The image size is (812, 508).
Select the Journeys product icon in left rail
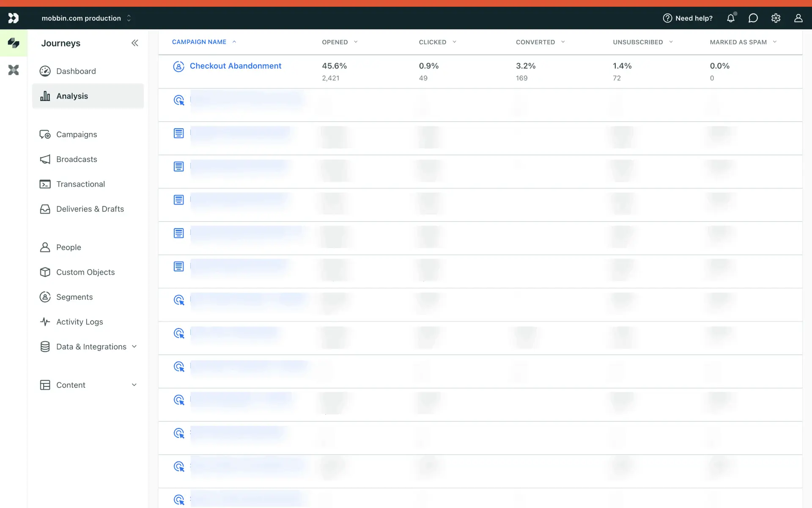(x=14, y=43)
